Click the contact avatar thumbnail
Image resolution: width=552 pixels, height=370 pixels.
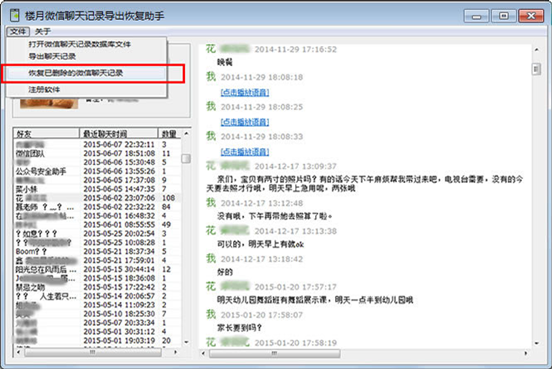click(49, 104)
